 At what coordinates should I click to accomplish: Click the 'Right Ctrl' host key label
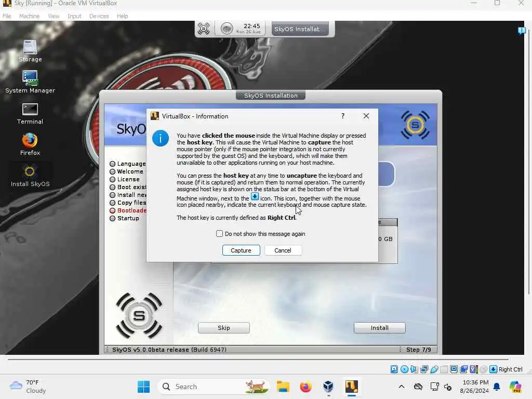511,369
